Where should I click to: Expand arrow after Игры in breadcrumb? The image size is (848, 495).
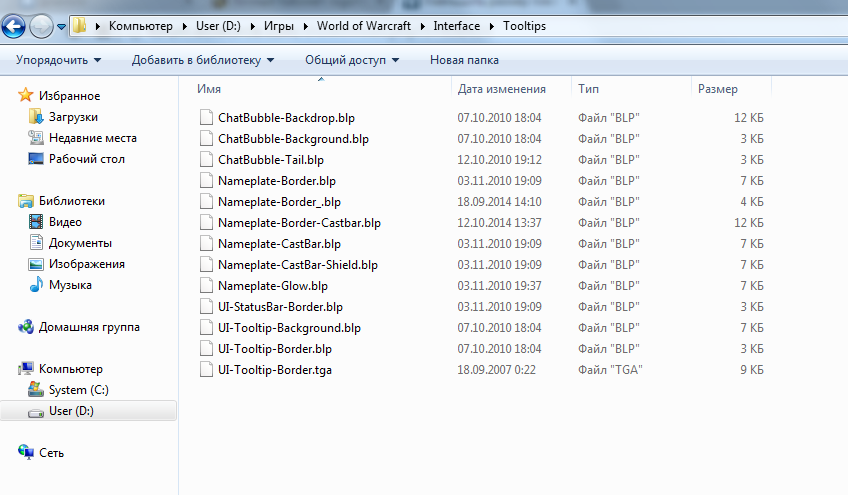306,26
